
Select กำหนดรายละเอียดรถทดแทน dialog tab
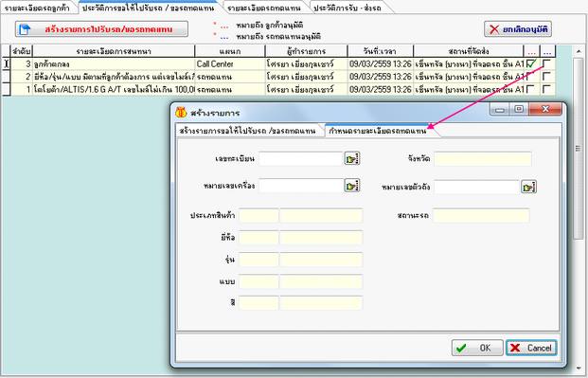[378, 131]
